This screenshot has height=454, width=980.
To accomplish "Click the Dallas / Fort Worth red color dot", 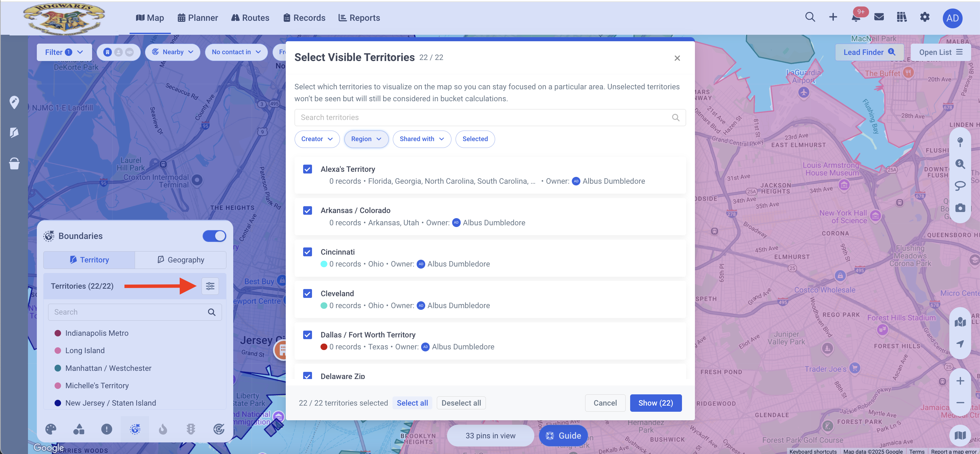I will point(324,347).
